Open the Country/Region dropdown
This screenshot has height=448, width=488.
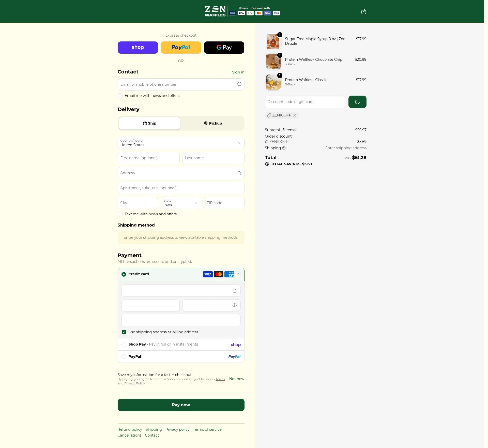[181, 143]
